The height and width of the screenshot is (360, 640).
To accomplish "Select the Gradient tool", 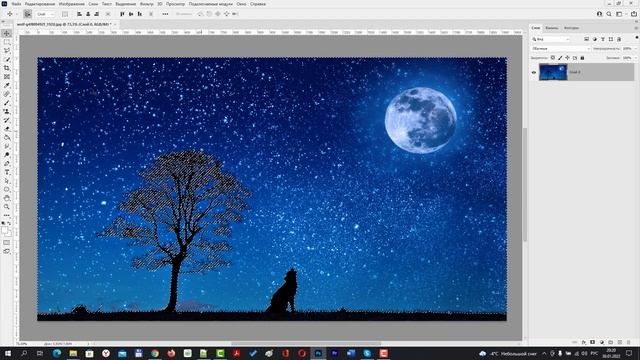I will click(7, 138).
